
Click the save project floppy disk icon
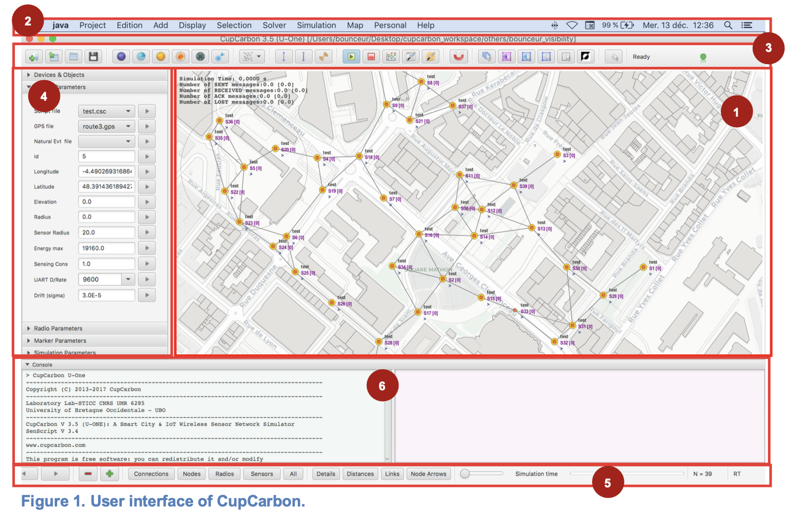(93, 57)
